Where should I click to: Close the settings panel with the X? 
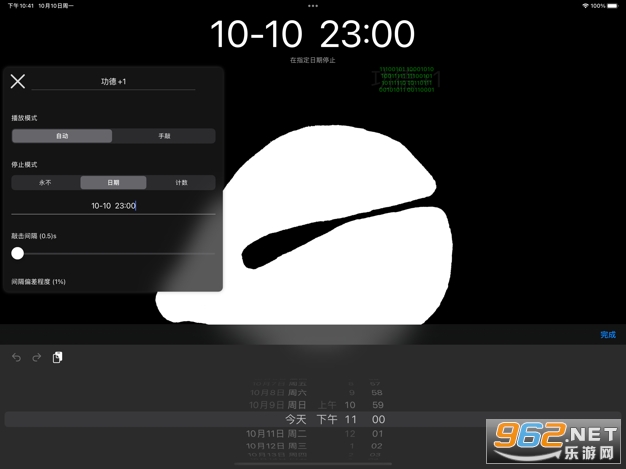coord(17,81)
